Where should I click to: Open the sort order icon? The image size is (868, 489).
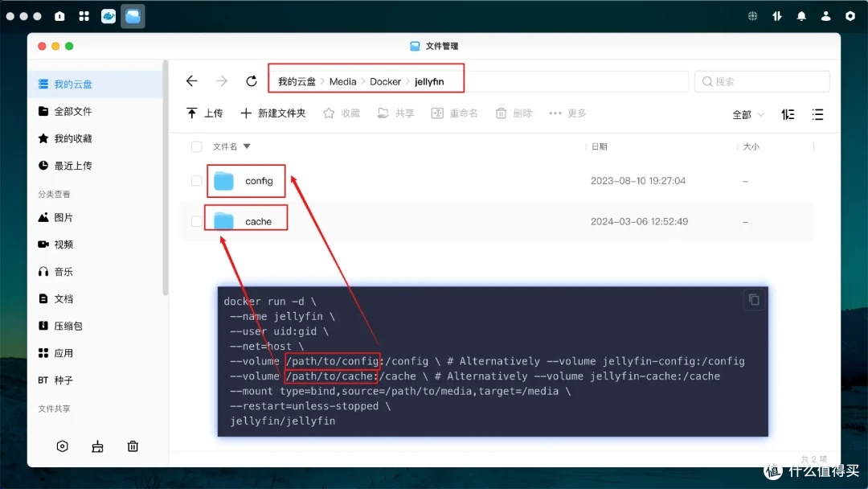click(788, 115)
